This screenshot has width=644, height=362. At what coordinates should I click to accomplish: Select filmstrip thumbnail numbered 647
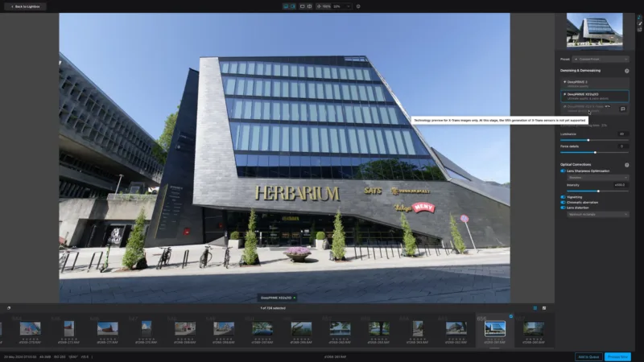(x=147, y=329)
